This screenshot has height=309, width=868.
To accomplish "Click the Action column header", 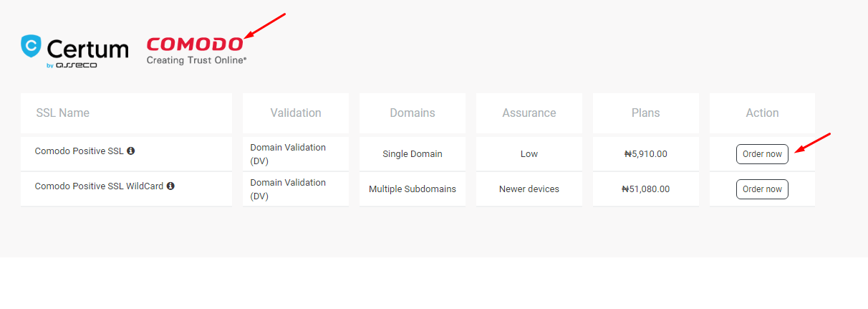I will 762,113.
